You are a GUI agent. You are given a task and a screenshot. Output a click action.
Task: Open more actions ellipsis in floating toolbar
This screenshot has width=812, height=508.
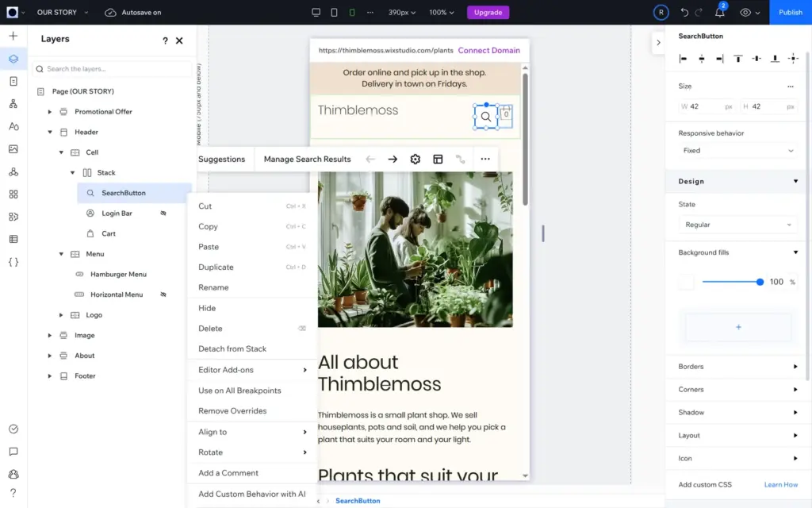click(485, 159)
